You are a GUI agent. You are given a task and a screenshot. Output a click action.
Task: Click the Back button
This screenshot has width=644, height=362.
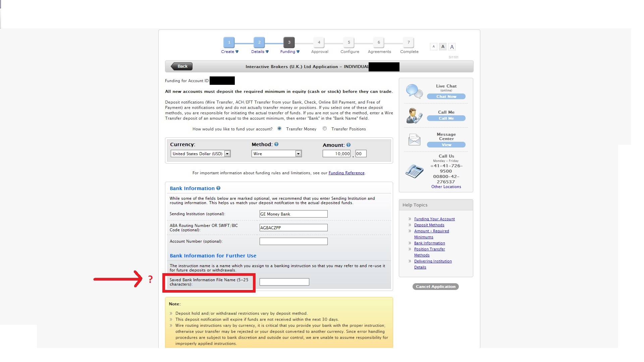tap(182, 66)
